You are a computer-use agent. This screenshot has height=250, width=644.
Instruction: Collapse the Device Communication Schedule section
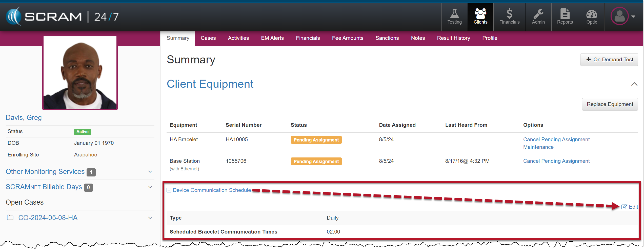coord(169,190)
